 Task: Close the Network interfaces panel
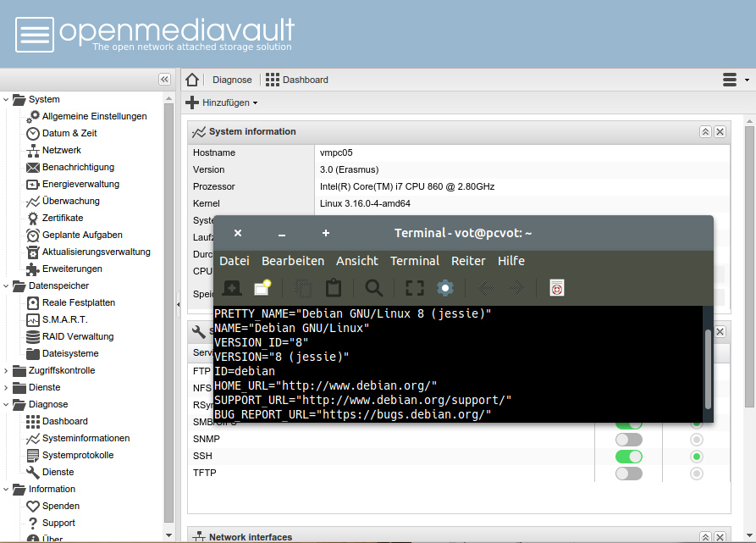[x=720, y=537]
